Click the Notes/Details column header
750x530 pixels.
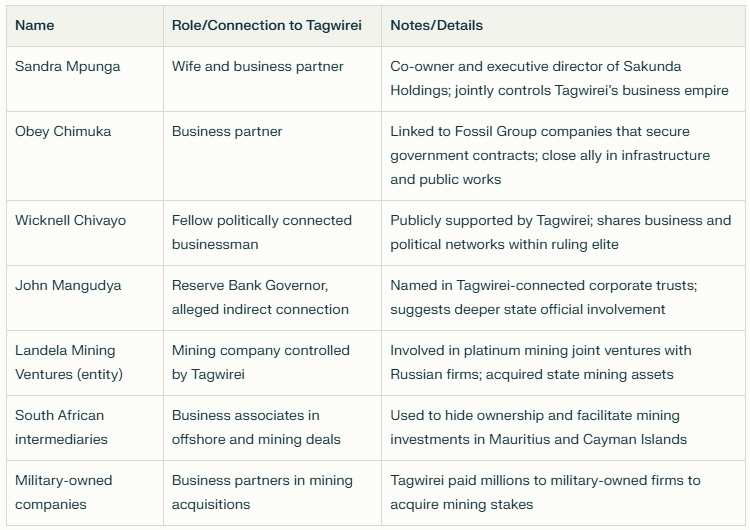436,25
